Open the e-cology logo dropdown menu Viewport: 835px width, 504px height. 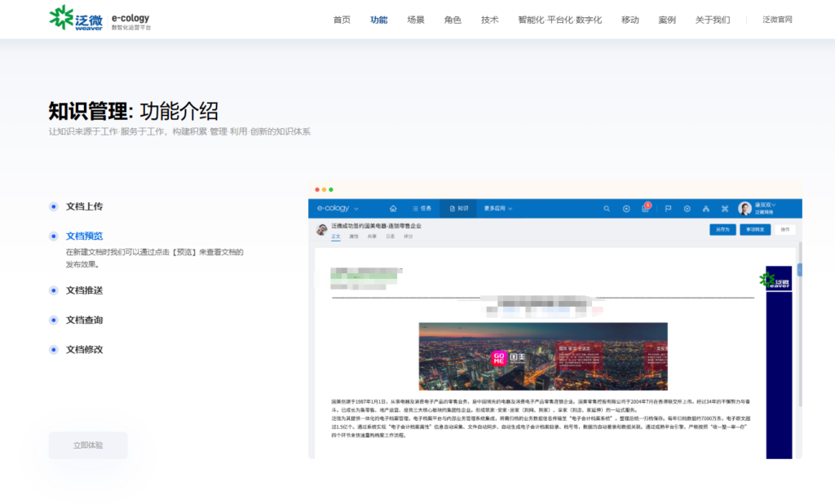(x=338, y=207)
